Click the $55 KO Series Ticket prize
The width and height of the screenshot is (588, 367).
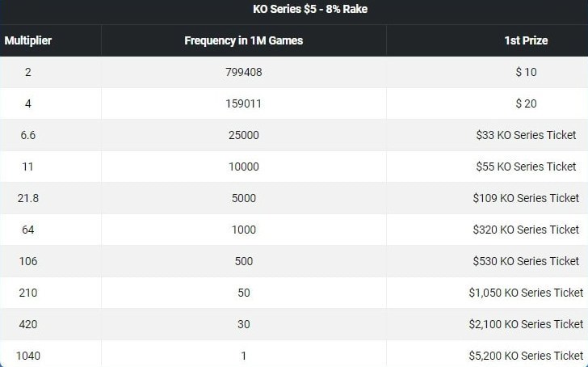click(x=526, y=167)
